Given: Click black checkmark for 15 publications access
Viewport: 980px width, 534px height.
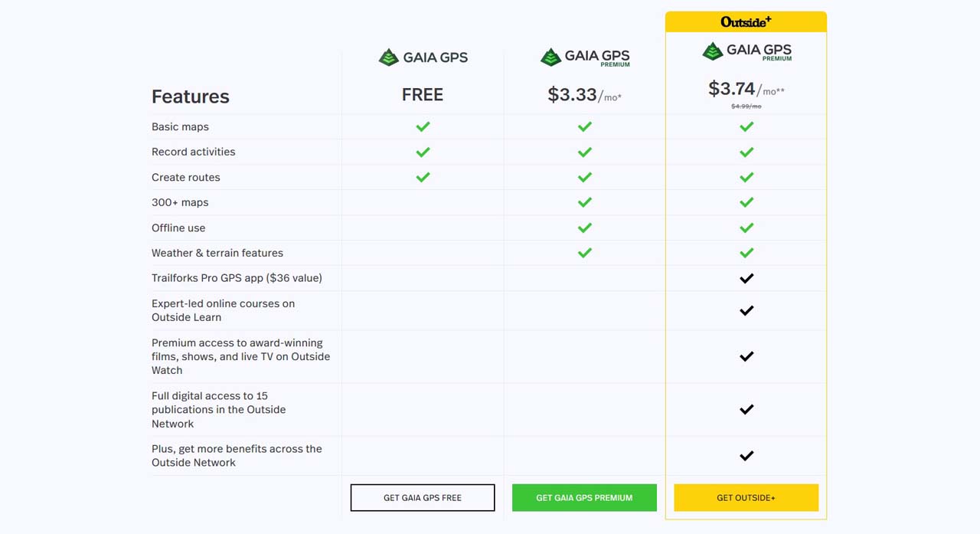Looking at the screenshot, I should 746,409.
